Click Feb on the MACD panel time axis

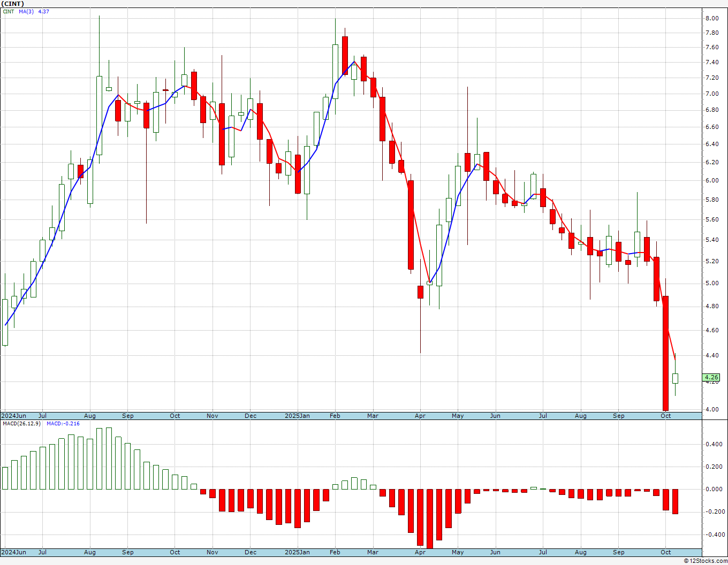pos(335,552)
